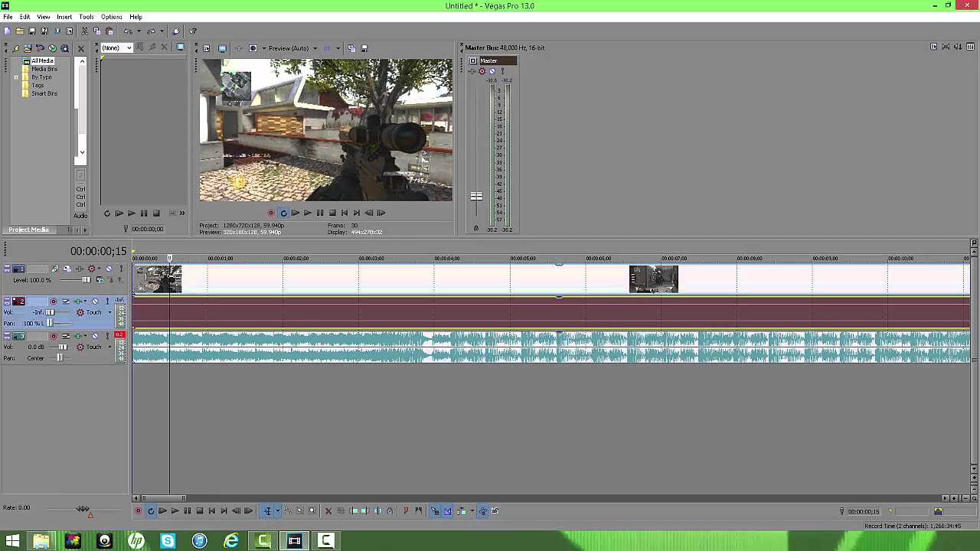Switch to Project Media tab
Viewport: 980px width, 551px height.
click(29, 230)
